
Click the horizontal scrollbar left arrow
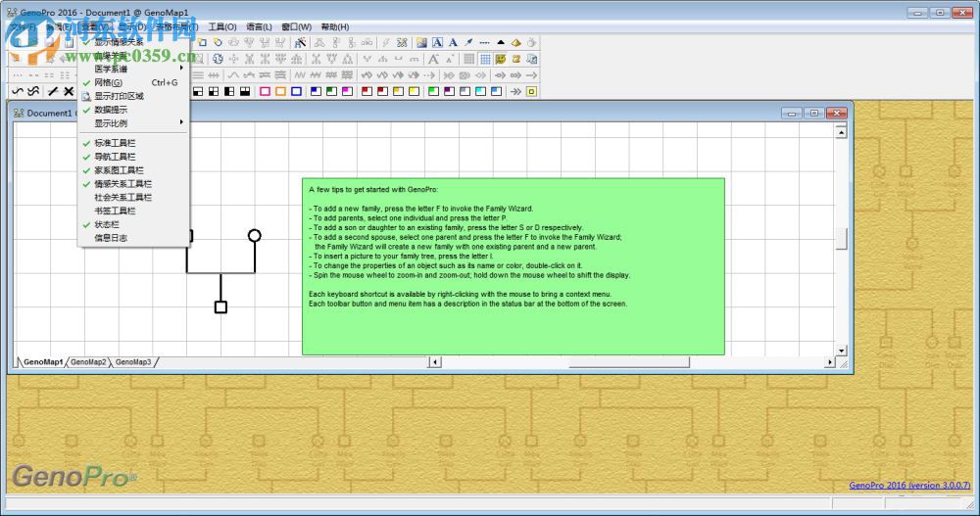click(435, 362)
